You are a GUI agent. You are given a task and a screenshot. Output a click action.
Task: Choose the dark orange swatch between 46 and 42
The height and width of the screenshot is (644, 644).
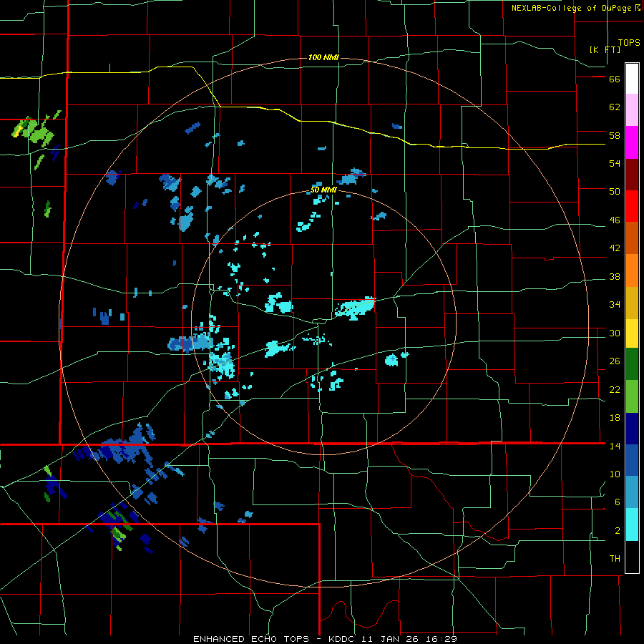coord(632,238)
